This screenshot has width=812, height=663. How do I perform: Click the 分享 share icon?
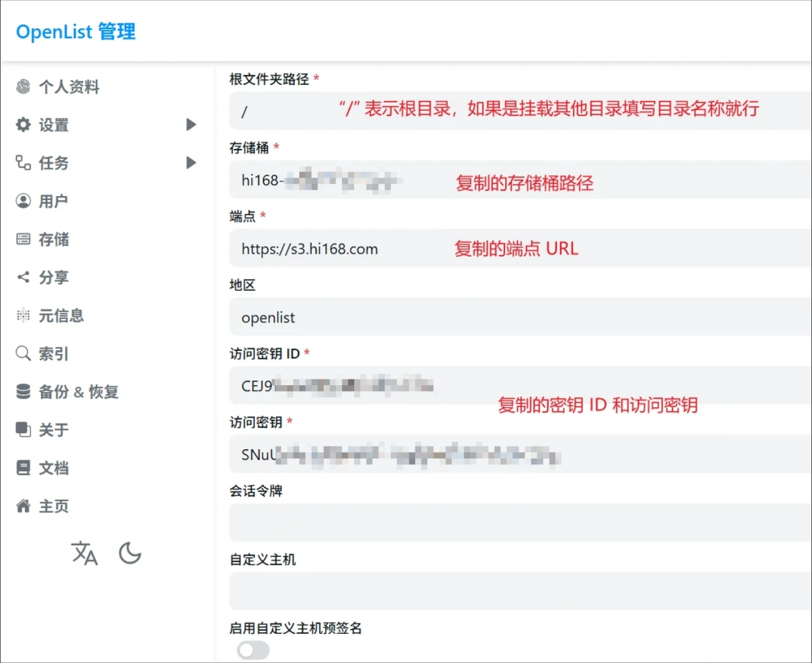23,277
